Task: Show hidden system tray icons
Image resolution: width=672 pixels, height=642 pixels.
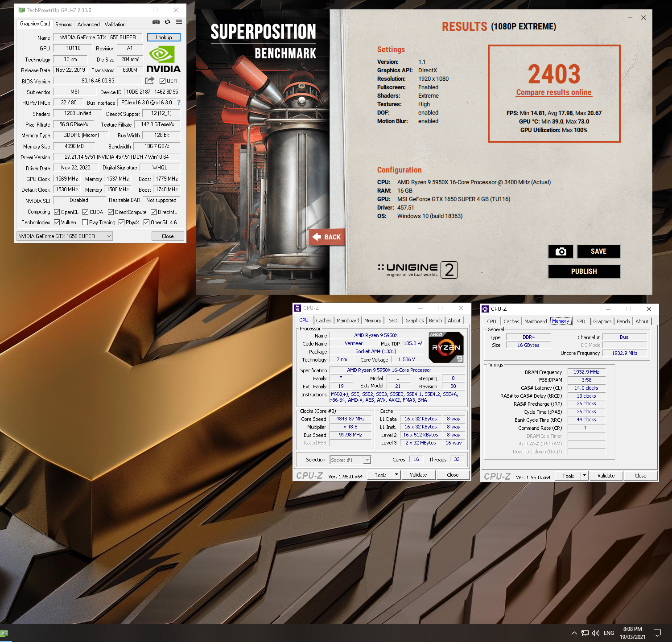Action: 574,633
